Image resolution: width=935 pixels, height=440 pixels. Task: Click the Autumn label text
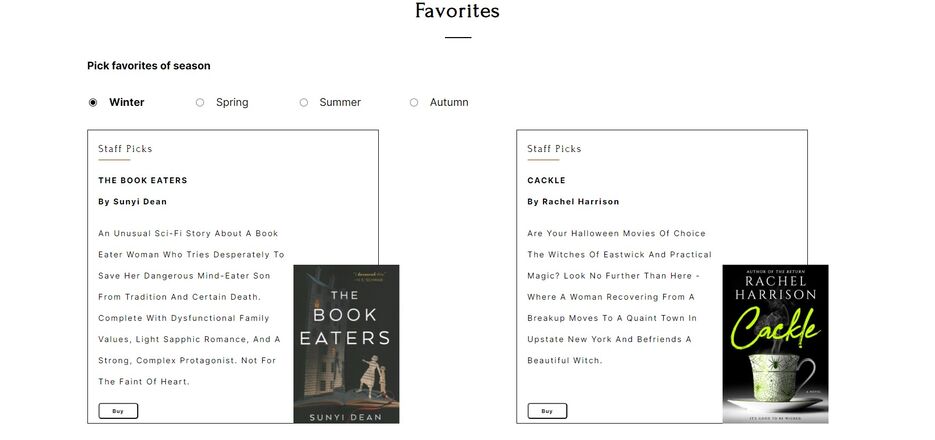coord(449,102)
